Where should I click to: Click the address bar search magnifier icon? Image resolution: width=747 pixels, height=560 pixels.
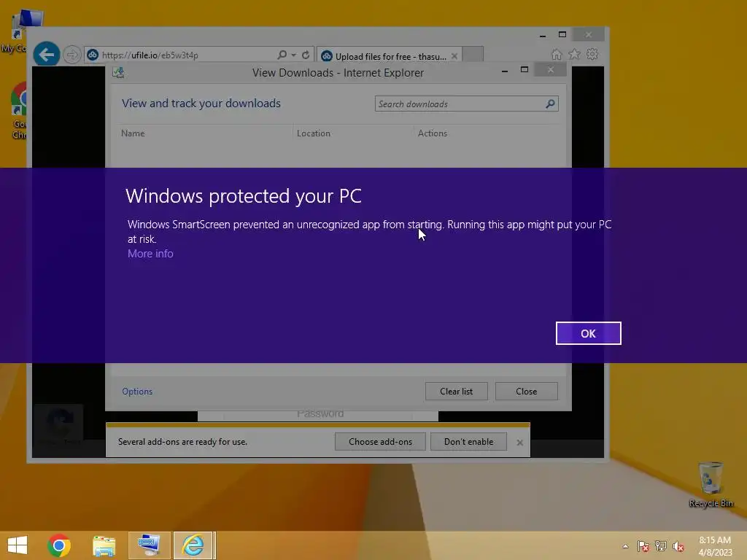tap(282, 55)
